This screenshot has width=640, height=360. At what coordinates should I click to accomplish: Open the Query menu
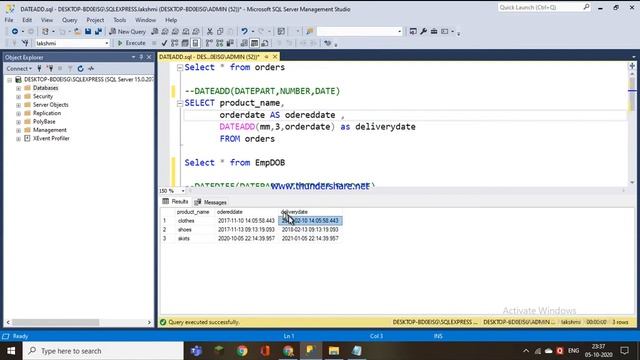pyautogui.click(x=69, y=20)
